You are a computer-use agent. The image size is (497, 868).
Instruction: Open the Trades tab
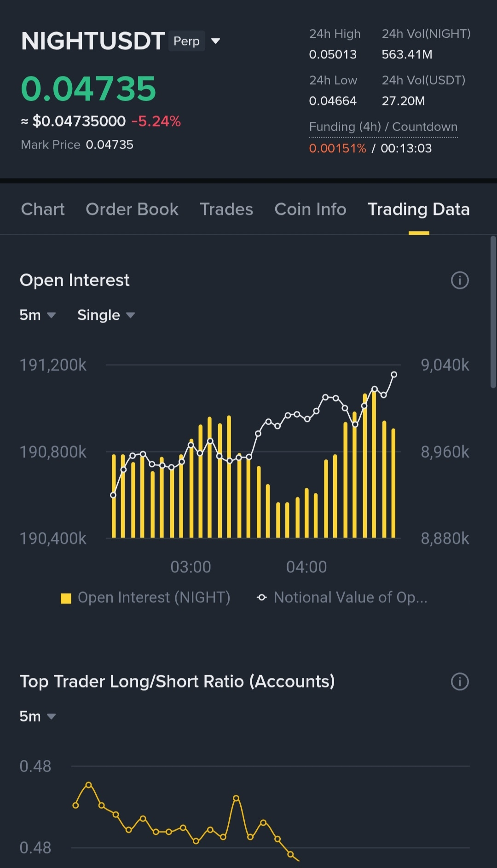click(x=226, y=209)
